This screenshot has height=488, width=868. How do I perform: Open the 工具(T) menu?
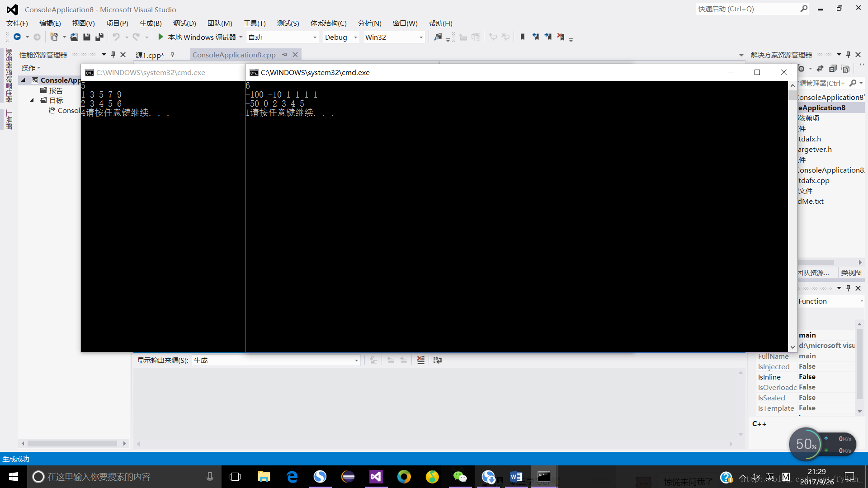click(255, 23)
